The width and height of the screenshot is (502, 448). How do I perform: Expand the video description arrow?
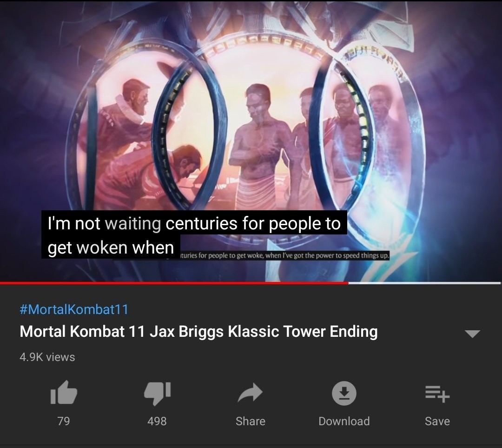pyautogui.click(x=472, y=334)
